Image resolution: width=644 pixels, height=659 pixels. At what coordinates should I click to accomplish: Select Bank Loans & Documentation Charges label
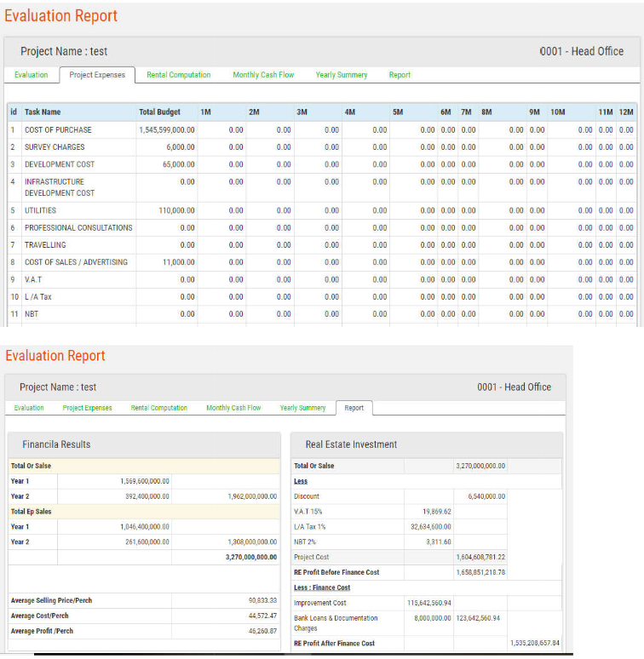pos(336,623)
